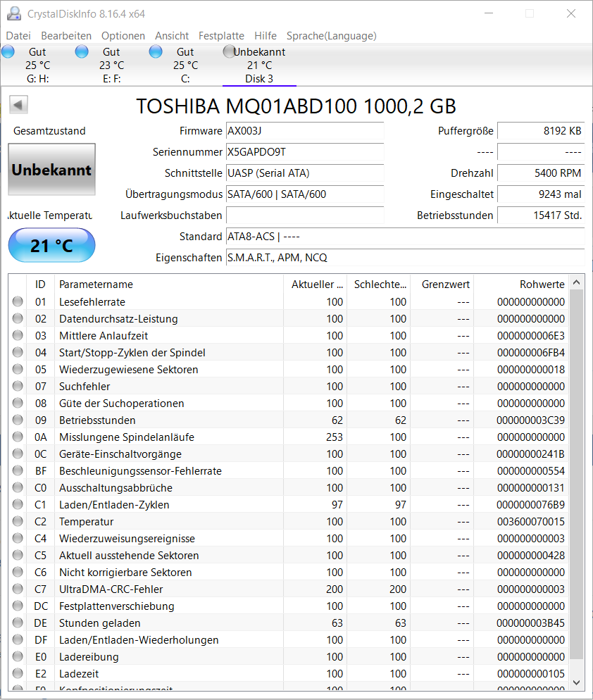This screenshot has height=700, width=593.
Task: Click the ID column header
Action: 40,285
